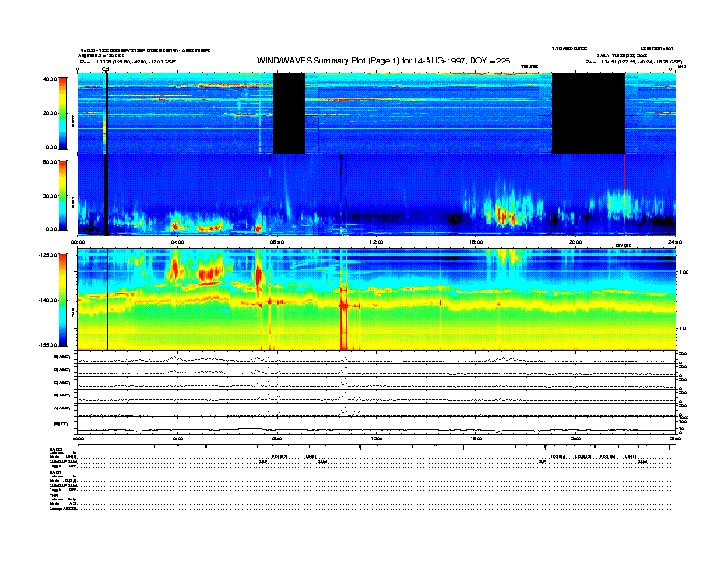The width and height of the screenshot is (728, 563).
Task: Click 12:00 tick label under the line plots
Action: click(377, 439)
